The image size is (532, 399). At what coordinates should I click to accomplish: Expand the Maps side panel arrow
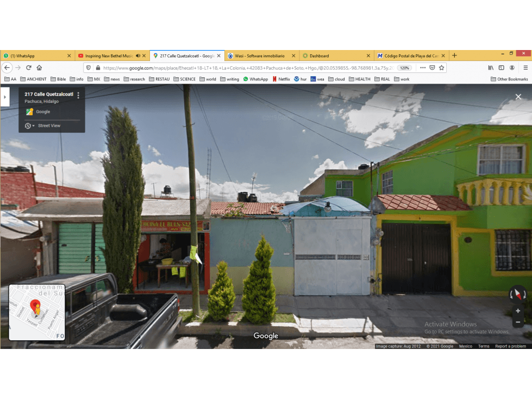click(x=5, y=97)
